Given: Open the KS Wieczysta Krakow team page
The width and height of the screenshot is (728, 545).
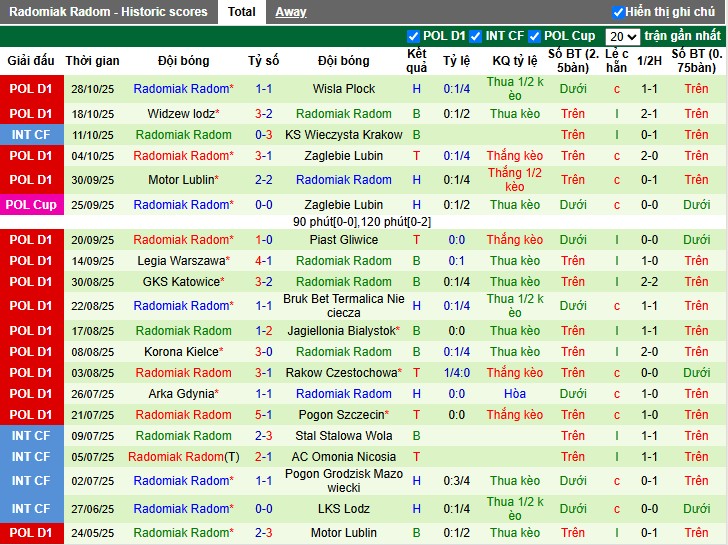Looking at the screenshot, I should tap(344, 135).
